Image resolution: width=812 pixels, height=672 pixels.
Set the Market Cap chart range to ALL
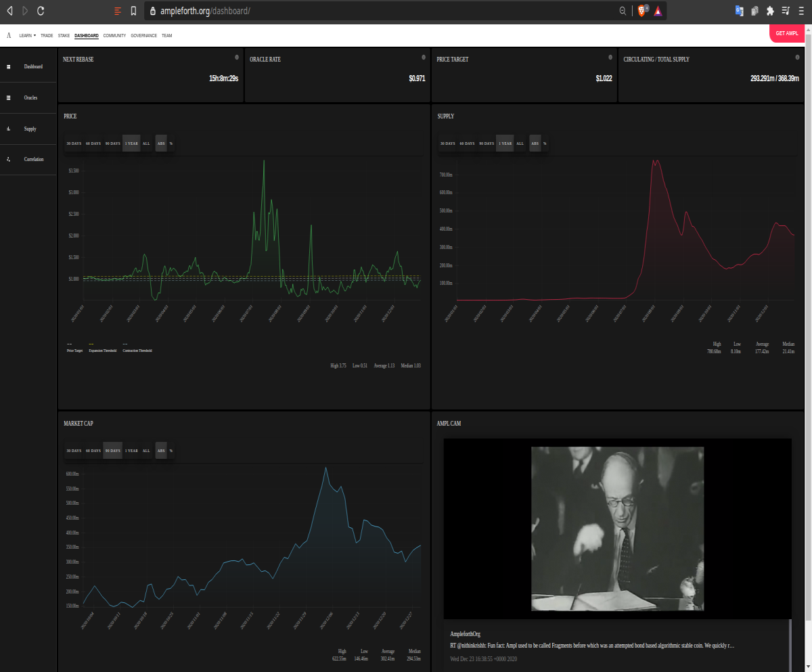tap(147, 451)
